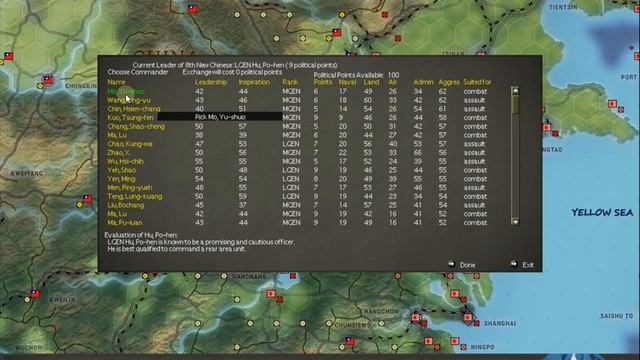Pick commander Liu, Bochang
The width and height of the screenshot is (640, 360).
pos(126,205)
